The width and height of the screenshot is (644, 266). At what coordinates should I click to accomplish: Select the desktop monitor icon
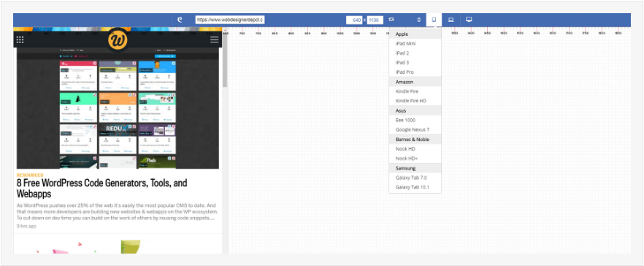[469, 20]
